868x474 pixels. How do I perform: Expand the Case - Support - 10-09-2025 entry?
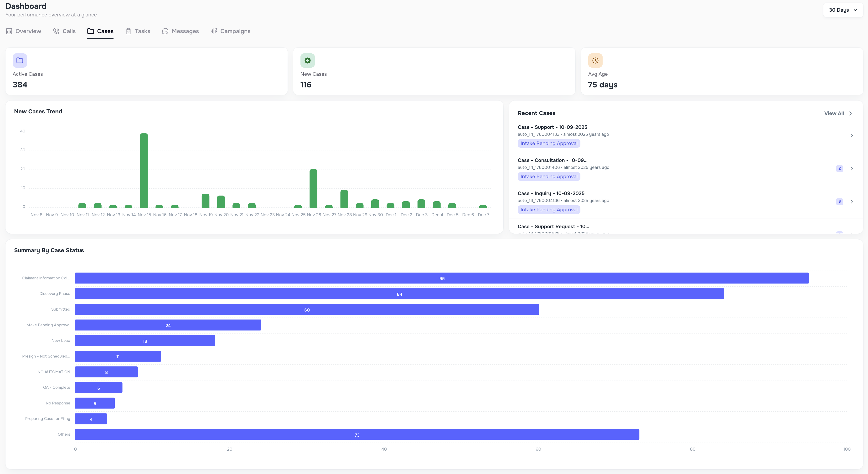point(852,135)
